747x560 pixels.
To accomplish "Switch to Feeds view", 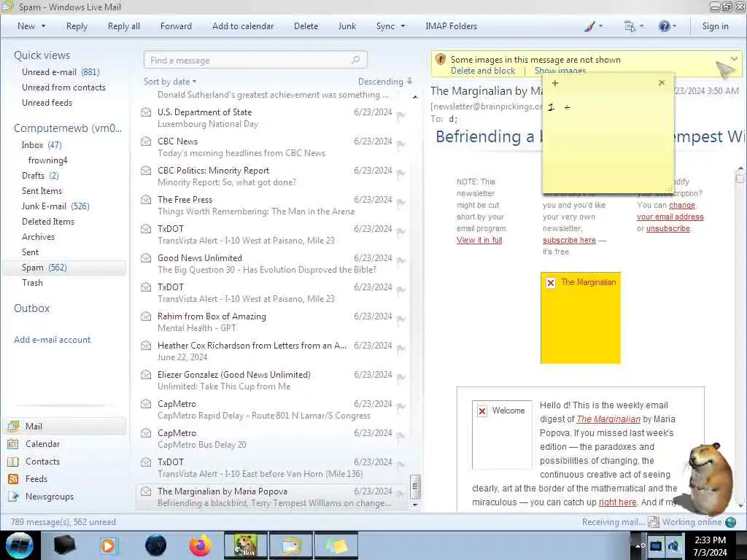I will [36, 479].
